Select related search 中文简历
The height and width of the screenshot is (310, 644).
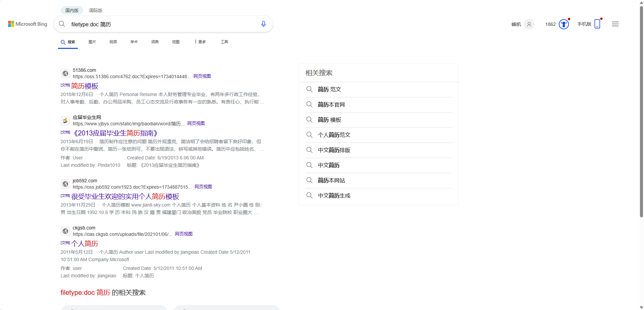tap(329, 165)
